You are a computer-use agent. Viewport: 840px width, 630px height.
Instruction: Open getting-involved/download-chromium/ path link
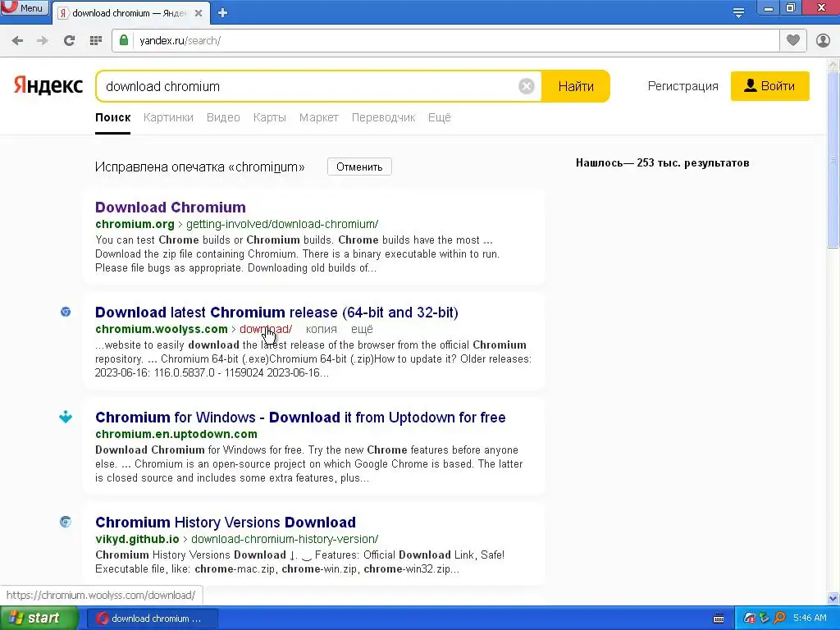click(x=282, y=224)
